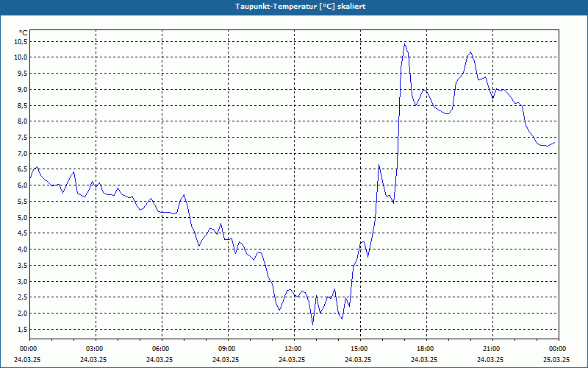Click the 06:00 time label
This screenshot has width=588, height=368.
click(x=162, y=349)
